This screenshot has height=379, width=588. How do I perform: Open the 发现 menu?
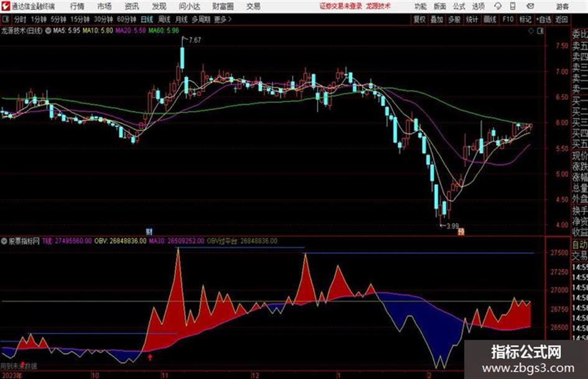pos(159,6)
